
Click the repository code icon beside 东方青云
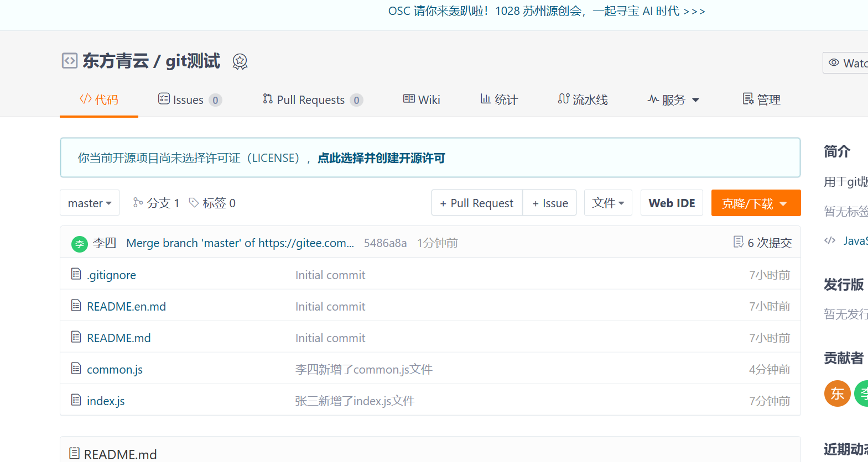(x=70, y=60)
